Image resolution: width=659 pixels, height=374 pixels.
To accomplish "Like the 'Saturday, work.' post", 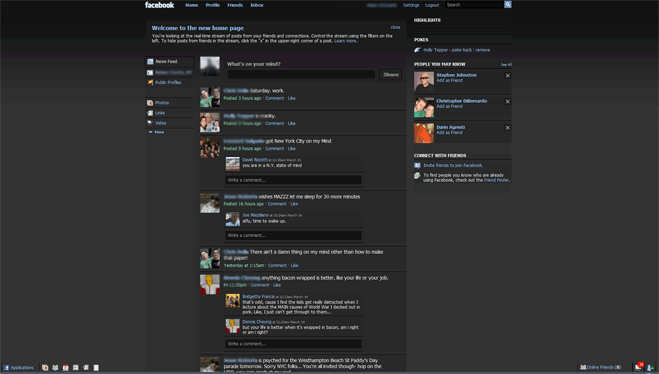I will pos(292,98).
